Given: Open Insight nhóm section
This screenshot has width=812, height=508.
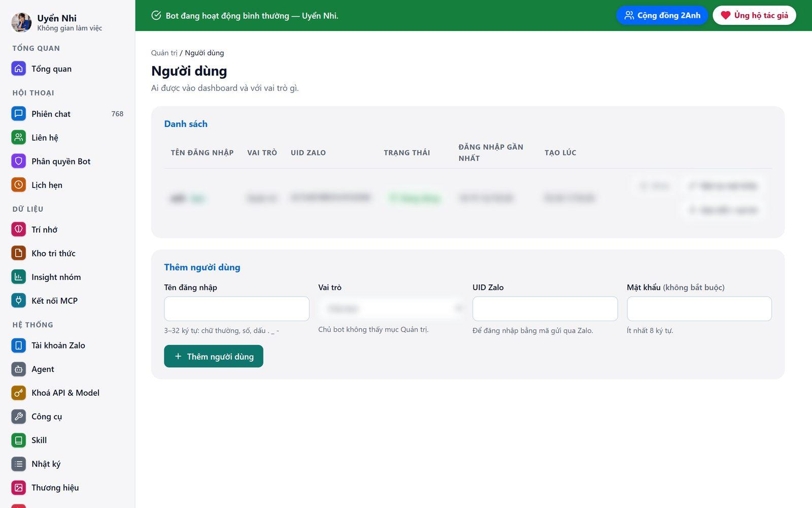Looking at the screenshot, I should (x=67, y=277).
